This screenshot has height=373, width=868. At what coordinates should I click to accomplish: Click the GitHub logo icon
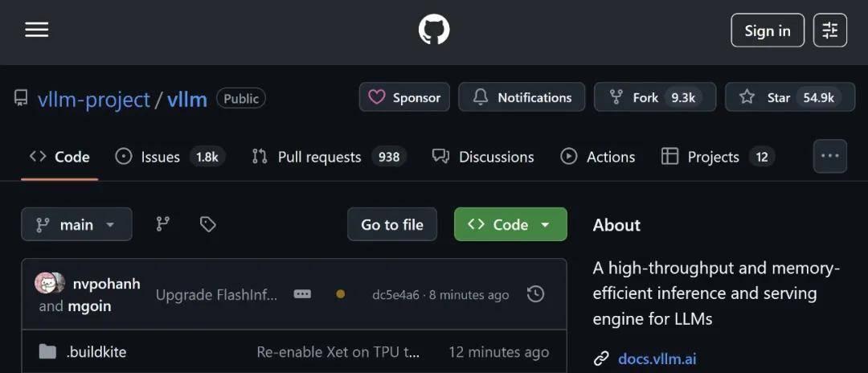tap(434, 30)
